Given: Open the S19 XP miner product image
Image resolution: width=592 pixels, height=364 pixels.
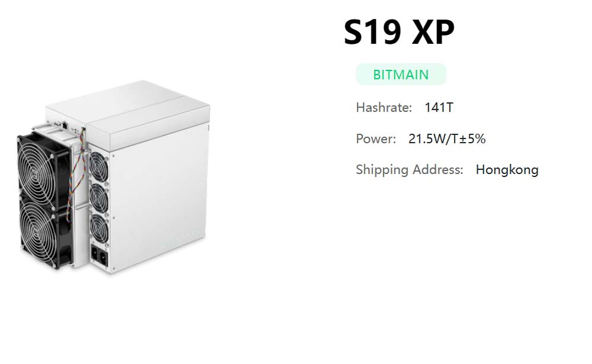Looking at the screenshot, I should pos(112,178).
